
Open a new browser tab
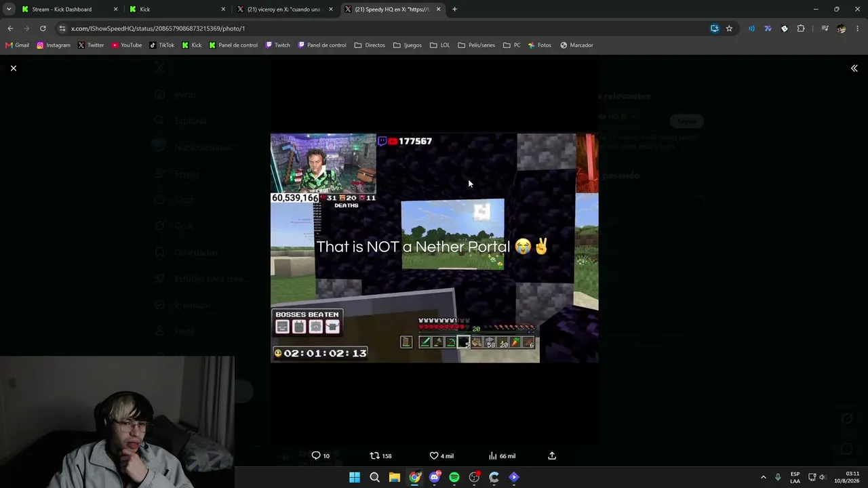coord(454,9)
